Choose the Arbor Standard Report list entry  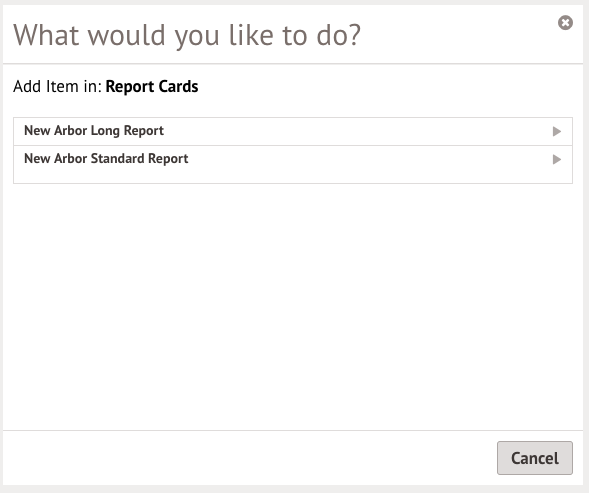pyautogui.click(x=293, y=164)
